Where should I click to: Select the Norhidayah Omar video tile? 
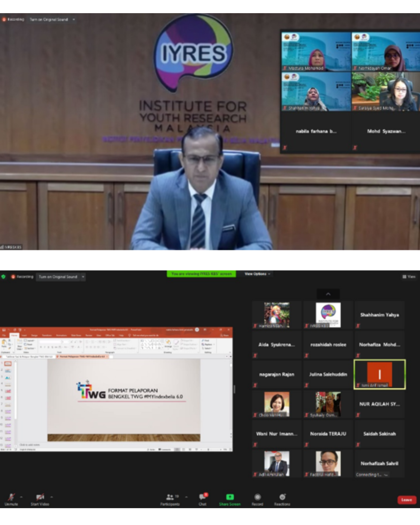click(x=386, y=52)
